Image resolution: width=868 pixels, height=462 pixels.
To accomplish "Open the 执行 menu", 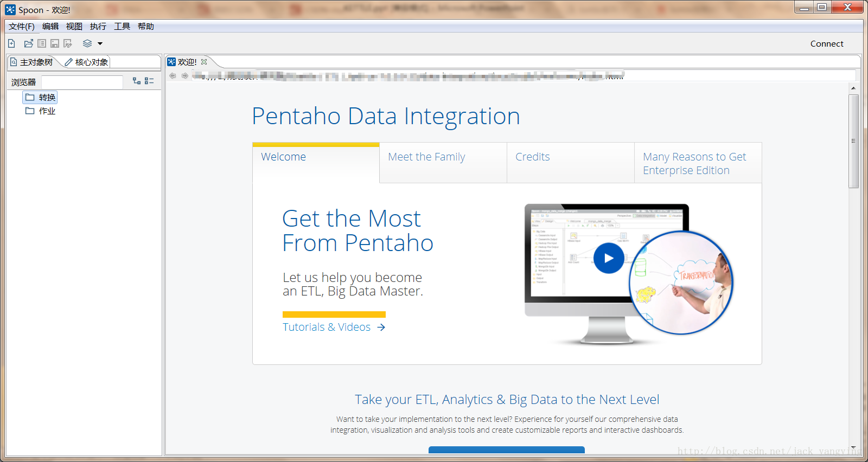I will coord(98,27).
